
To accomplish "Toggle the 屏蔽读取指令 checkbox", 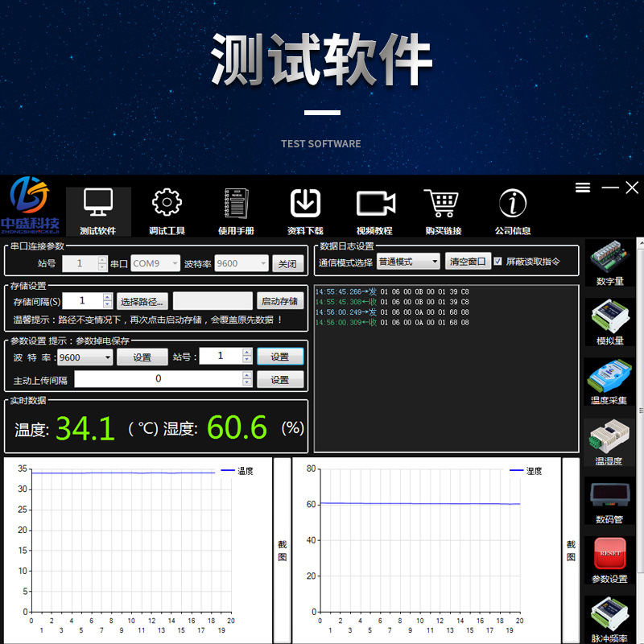I will click(497, 262).
